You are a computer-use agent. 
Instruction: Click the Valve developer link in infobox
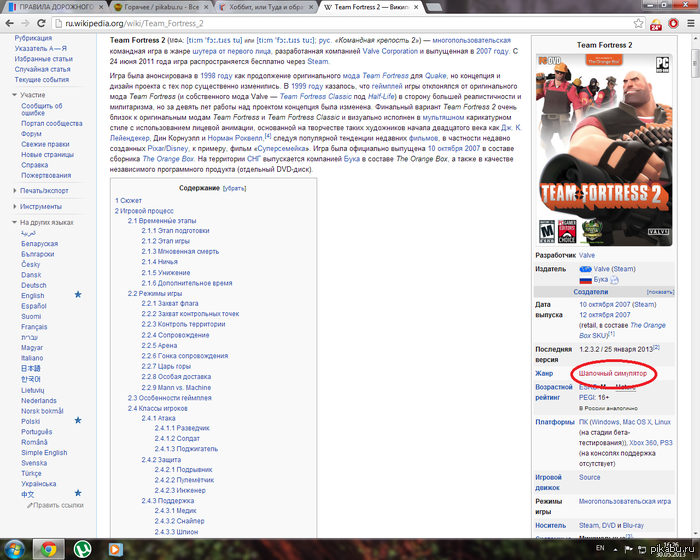587,255
